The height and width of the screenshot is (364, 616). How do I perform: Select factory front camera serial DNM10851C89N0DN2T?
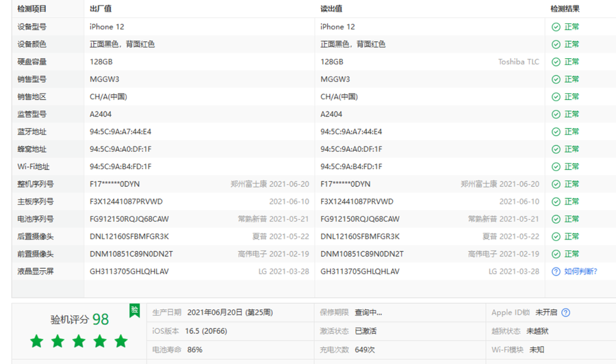131,254
